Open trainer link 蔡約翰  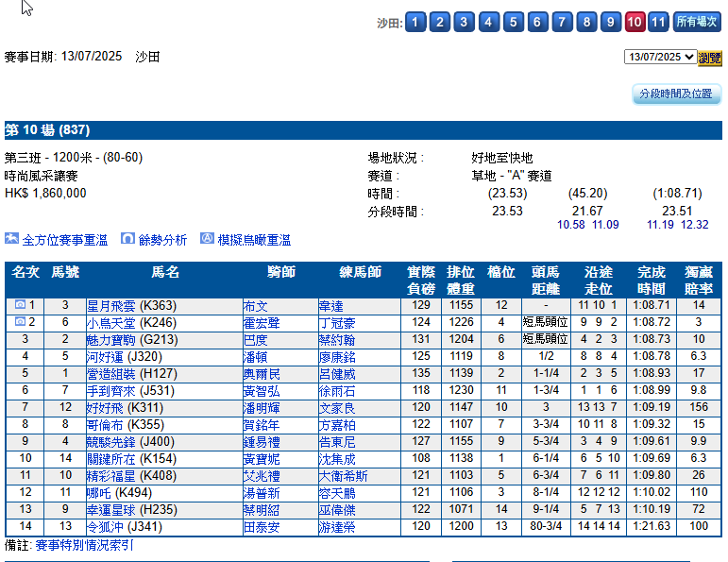[x=336, y=340]
